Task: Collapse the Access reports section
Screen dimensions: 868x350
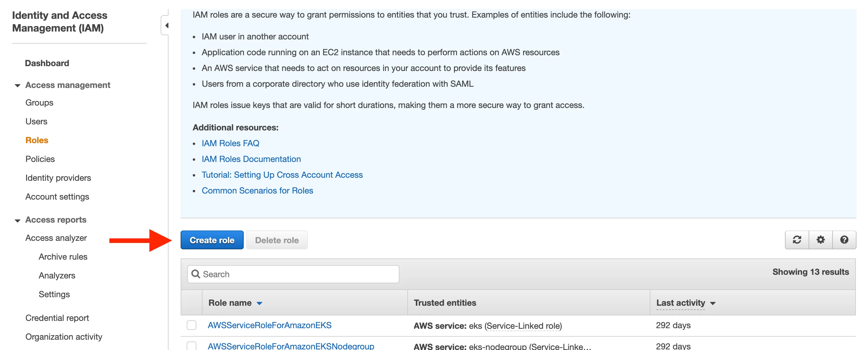Action: (18, 220)
